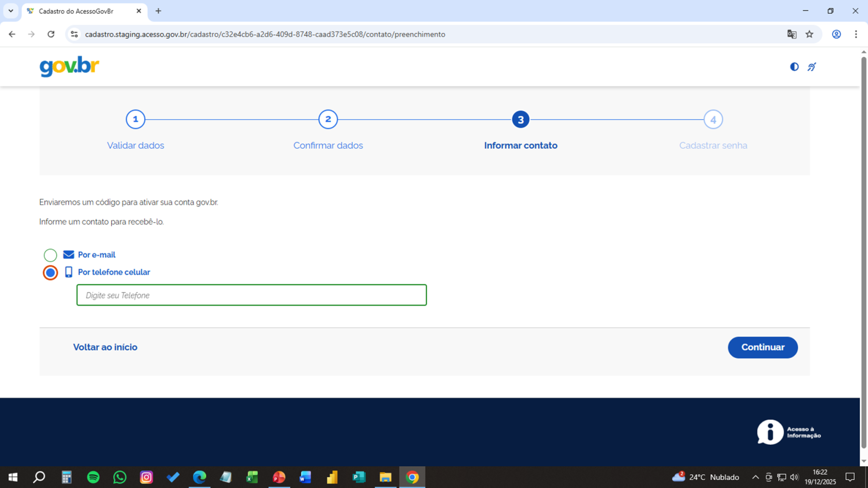Screen dimensions: 868x488
Task: Open the Chrome profile icon
Action: coord(836,34)
